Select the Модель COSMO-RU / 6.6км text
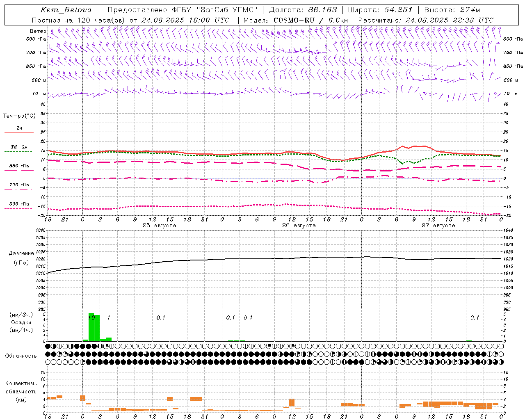 295,20
